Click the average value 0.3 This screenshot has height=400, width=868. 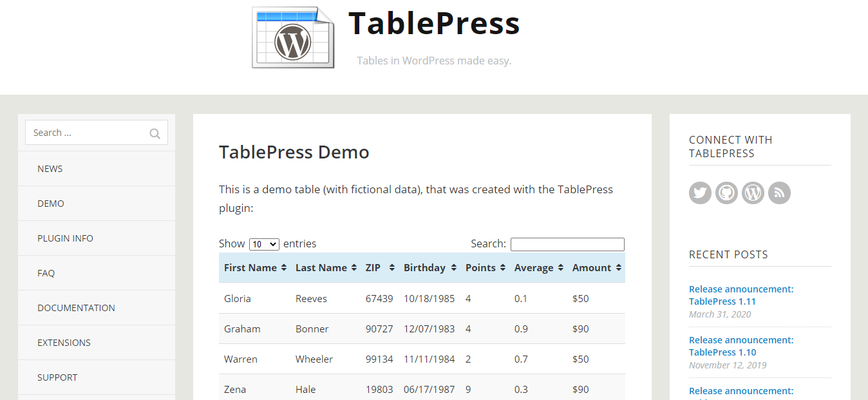tap(521, 390)
